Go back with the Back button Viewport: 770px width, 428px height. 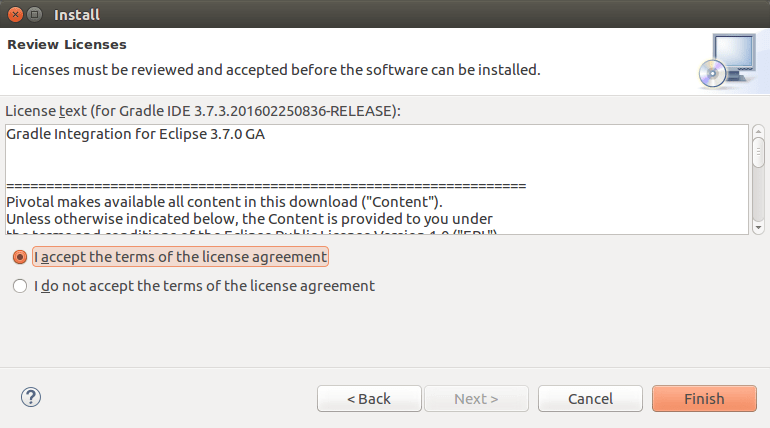click(369, 399)
